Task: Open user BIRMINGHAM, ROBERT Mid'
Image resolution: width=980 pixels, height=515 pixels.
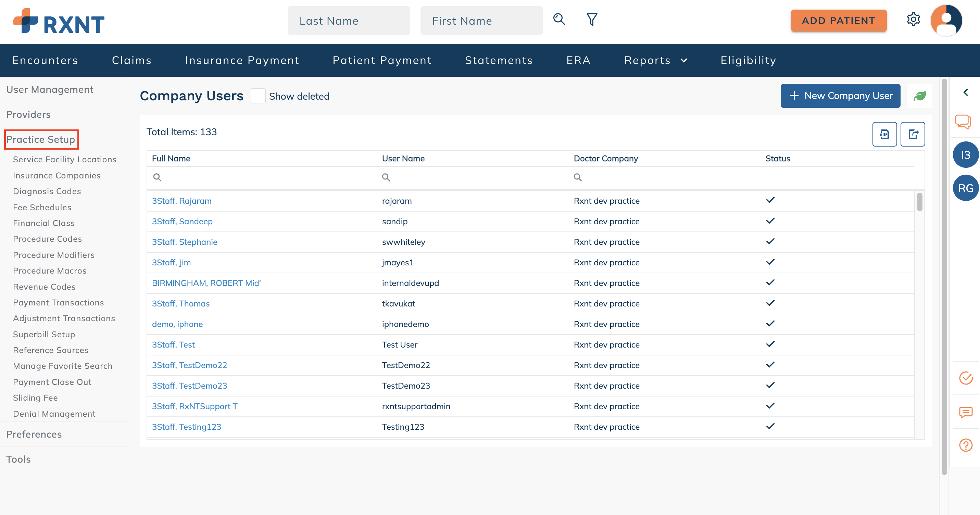Action: click(206, 283)
